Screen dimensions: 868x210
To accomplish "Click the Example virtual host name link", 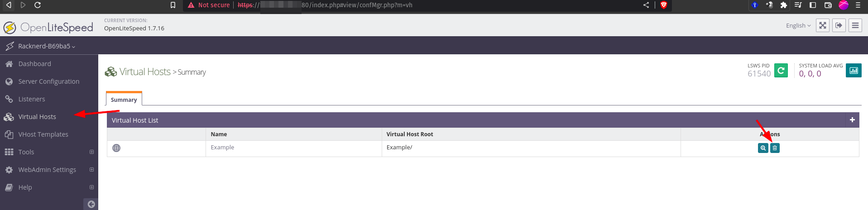I will [x=222, y=148].
